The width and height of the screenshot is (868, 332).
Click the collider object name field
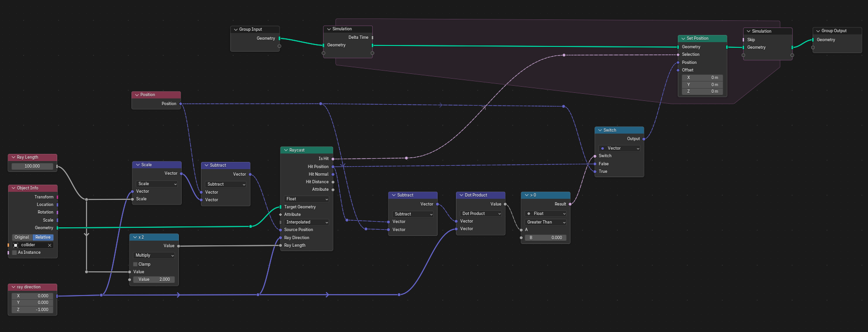tap(33, 245)
